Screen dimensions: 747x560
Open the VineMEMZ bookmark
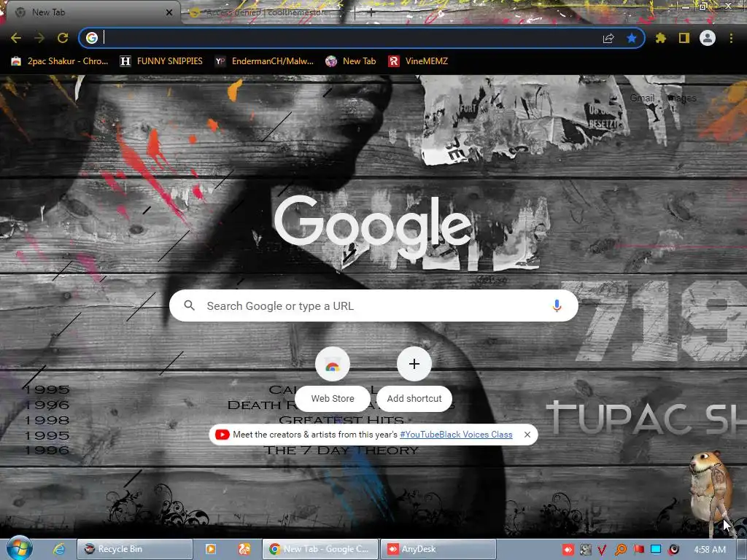click(418, 61)
